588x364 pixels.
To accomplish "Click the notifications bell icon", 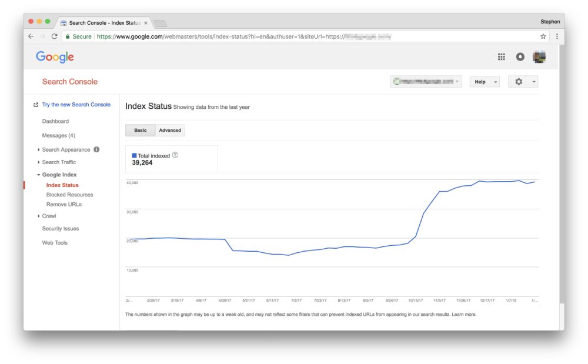I will click(520, 57).
